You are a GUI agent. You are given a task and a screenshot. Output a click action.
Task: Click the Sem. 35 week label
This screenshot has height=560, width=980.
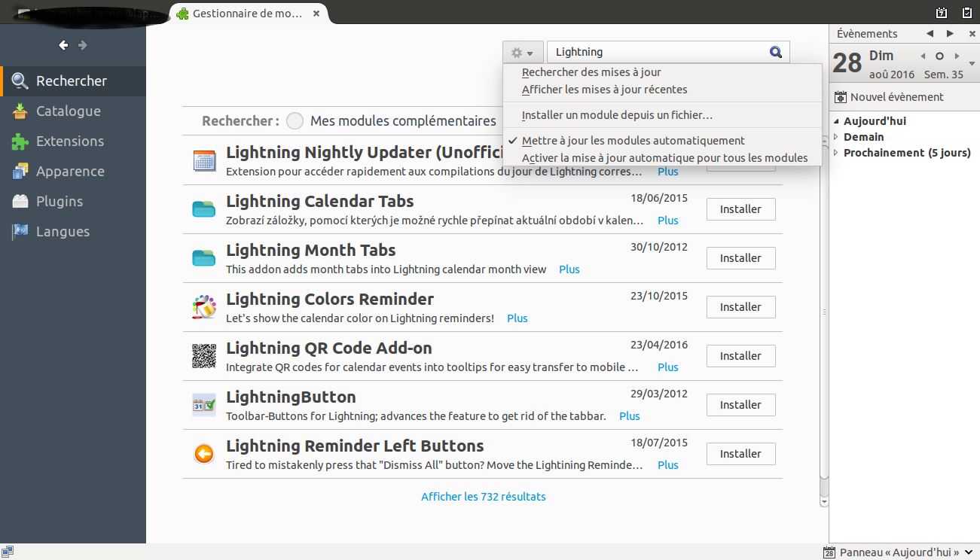tap(944, 75)
